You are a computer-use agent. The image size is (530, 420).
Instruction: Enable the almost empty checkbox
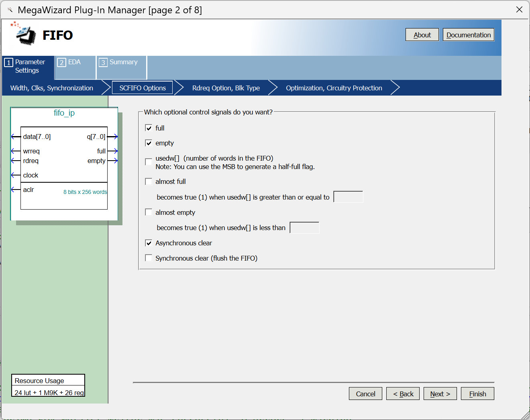click(149, 212)
